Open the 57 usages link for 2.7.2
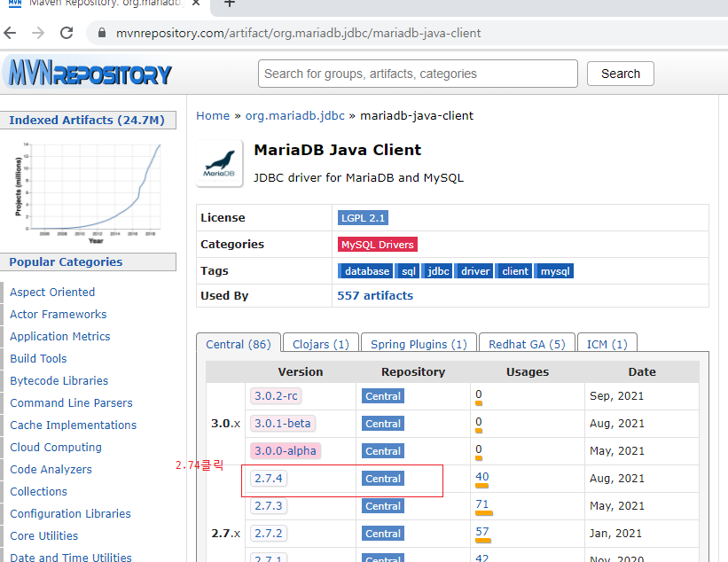Screen dimensions: 728x562 [481, 531]
